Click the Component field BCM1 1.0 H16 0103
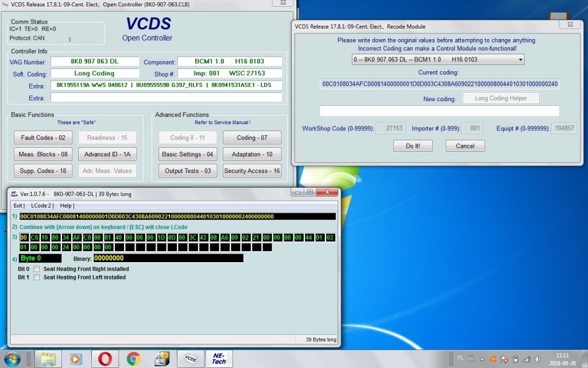The height and width of the screenshot is (368, 588). (x=230, y=61)
